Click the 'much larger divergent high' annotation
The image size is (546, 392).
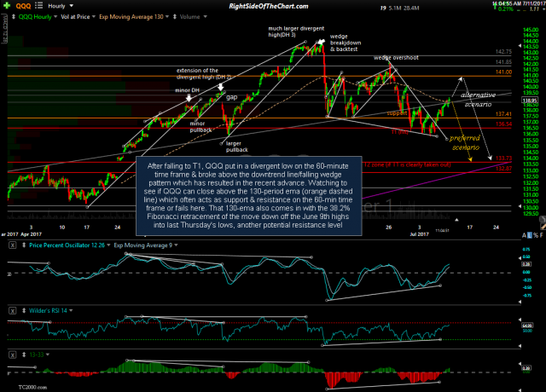tap(296, 32)
